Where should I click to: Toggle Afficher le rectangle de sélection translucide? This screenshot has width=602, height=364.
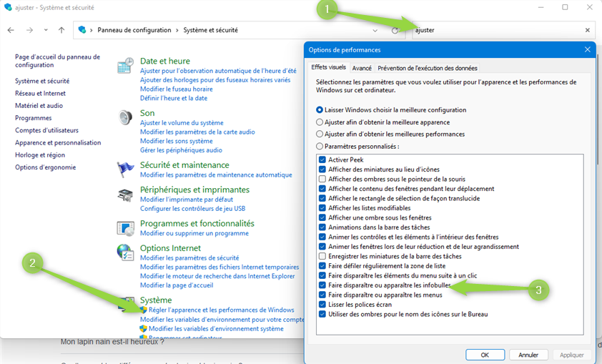[x=322, y=198]
